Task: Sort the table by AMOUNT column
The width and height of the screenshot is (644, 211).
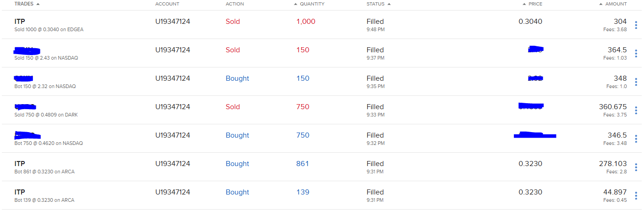Action: [615, 4]
